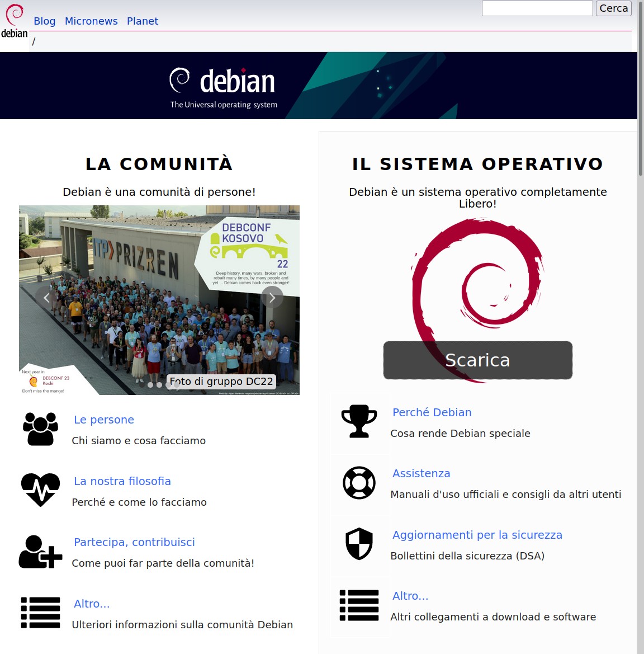Click the Debian logo in top-left corner
Screen dimensions: 644x654
click(14, 21)
